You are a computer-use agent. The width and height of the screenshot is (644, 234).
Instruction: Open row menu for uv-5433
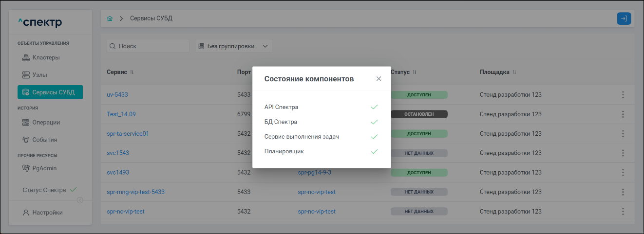(x=623, y=94)
